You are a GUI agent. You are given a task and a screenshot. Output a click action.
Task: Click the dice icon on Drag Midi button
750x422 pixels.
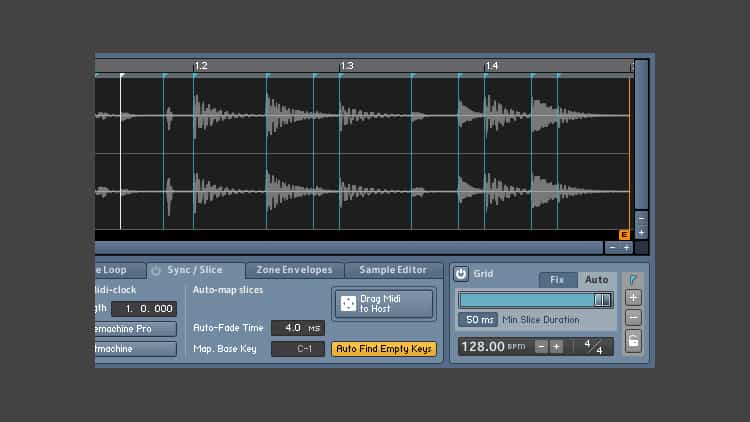(348, 304)
